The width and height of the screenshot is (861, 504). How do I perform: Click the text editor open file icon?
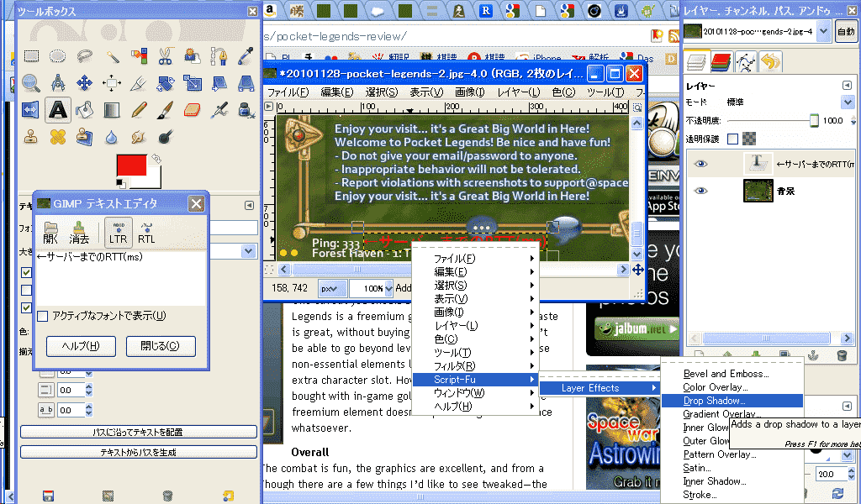click(x=50, y=233)
